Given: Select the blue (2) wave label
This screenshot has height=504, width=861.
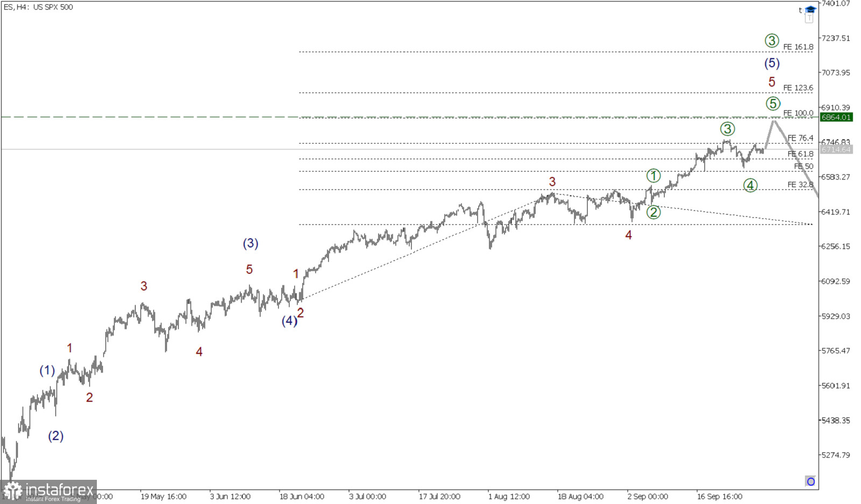Looking at the screenshot, I should 56,436.
